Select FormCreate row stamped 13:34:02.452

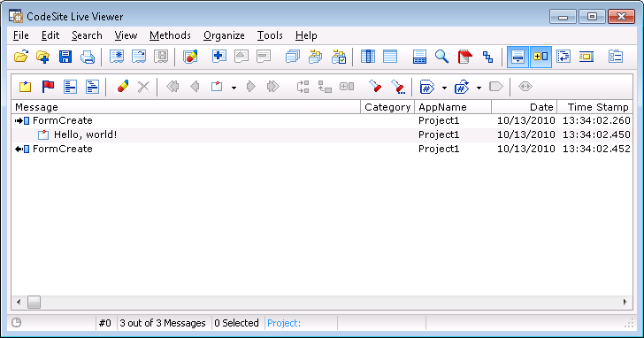pos(322,149)
